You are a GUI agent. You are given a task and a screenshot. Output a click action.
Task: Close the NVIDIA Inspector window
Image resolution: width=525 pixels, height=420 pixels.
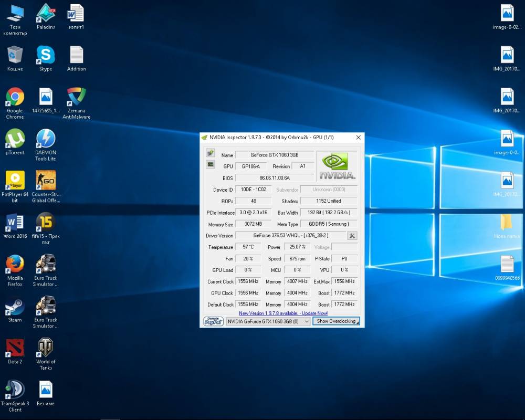click(x=358, y=138)
